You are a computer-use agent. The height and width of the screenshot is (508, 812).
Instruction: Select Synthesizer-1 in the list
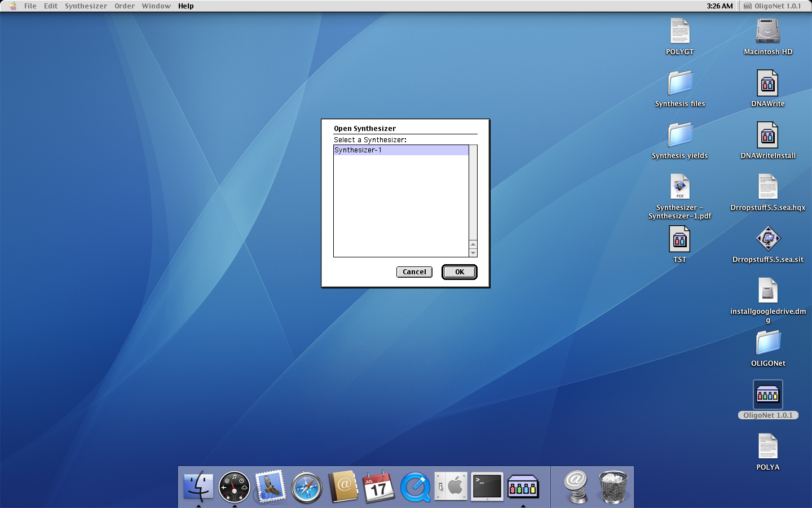(400, 150)
